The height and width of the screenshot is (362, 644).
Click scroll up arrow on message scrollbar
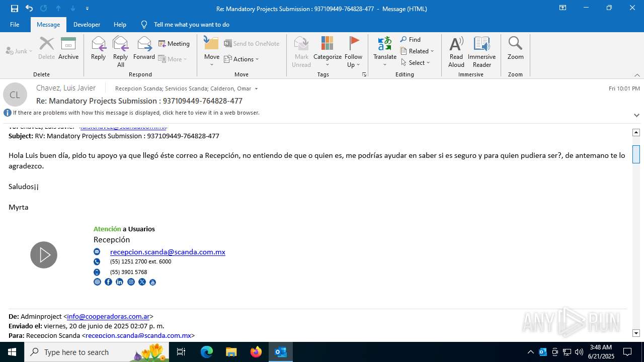tap(636, 132)
